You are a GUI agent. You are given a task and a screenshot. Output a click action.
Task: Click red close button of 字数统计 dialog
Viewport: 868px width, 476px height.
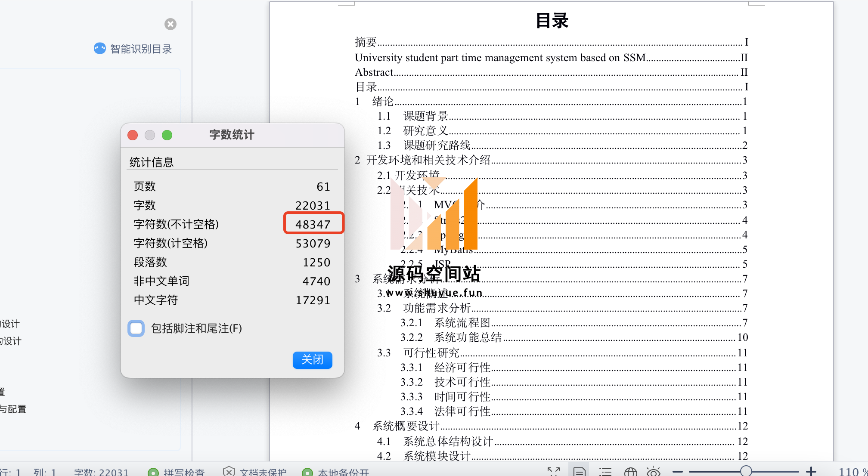coord(133,135)
